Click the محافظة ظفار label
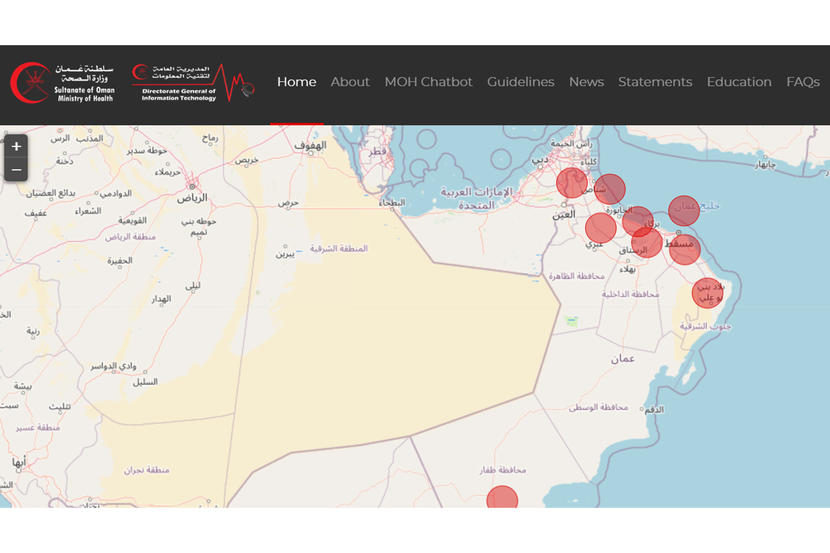The height and width of the screenshot is (553, 830). pos(503,469)
